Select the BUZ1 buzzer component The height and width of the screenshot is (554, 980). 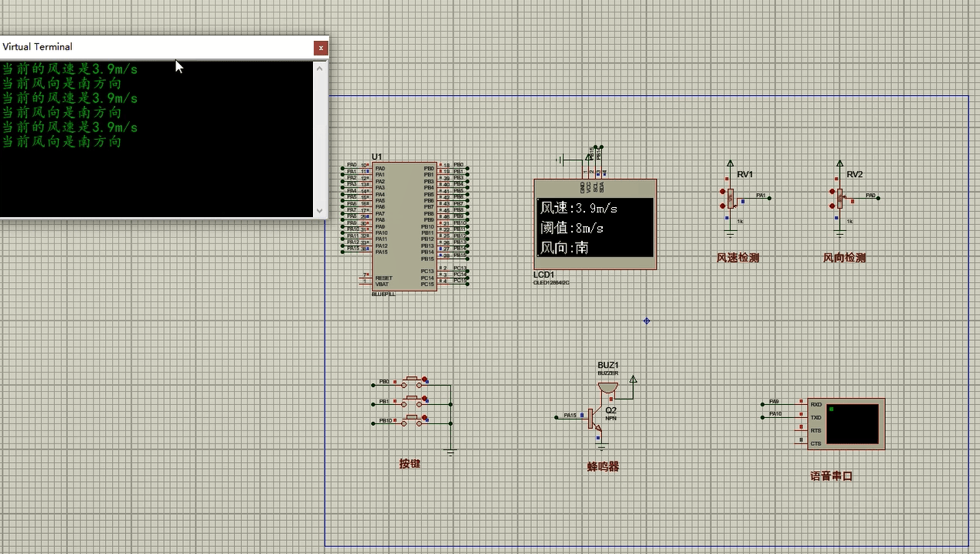tap(607, 386)
